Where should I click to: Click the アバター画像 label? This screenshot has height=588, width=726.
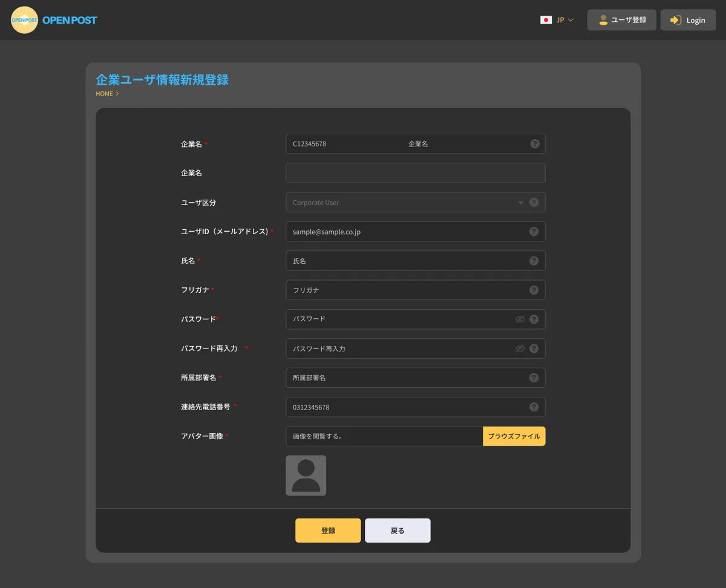202,436
